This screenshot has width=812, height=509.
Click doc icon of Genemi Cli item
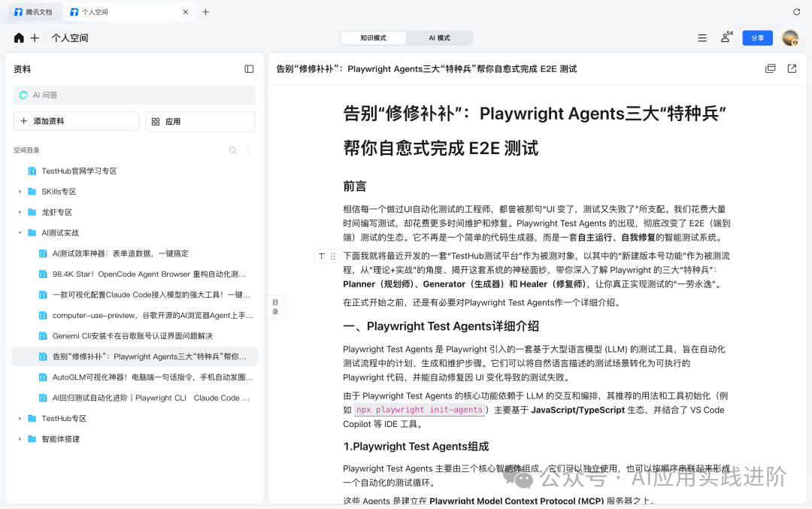[x=43, y=336]
